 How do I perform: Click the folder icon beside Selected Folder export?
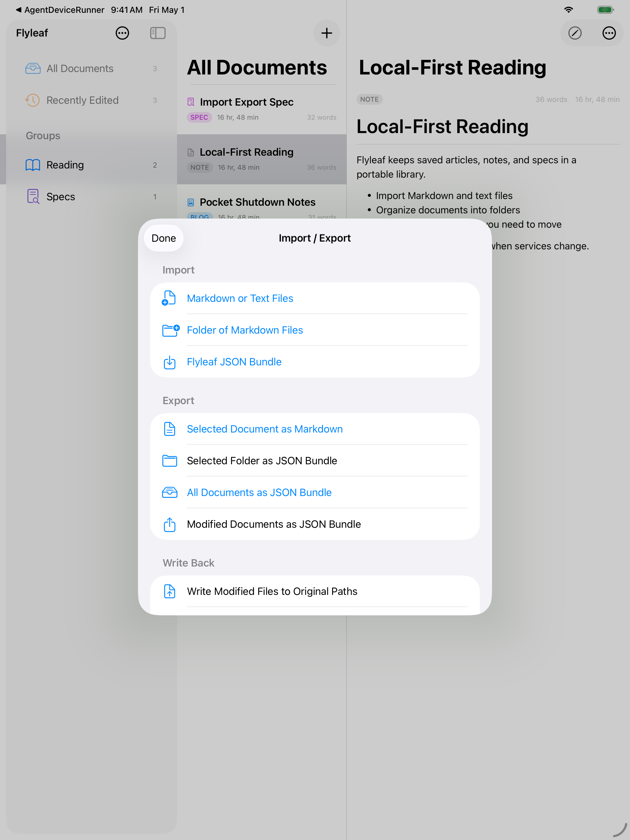[169, 461]
